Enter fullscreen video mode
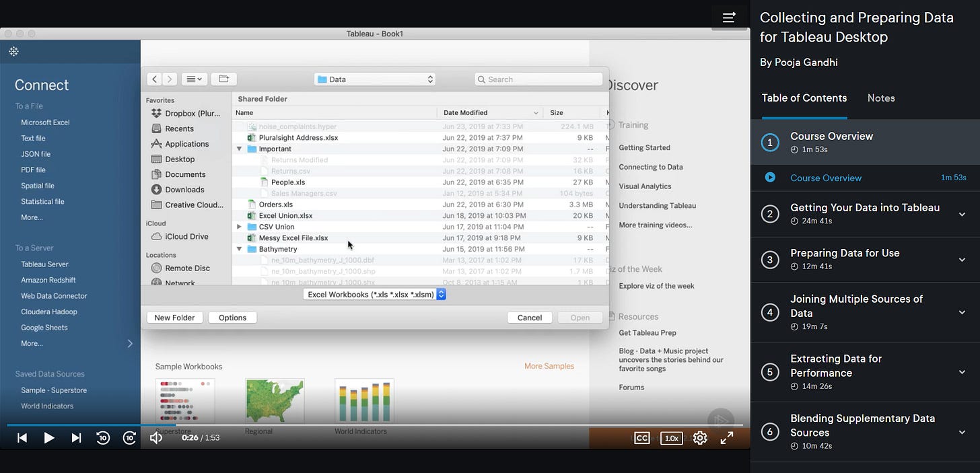The width and height of the screenshot is (980, 473). tap(727, 438)
